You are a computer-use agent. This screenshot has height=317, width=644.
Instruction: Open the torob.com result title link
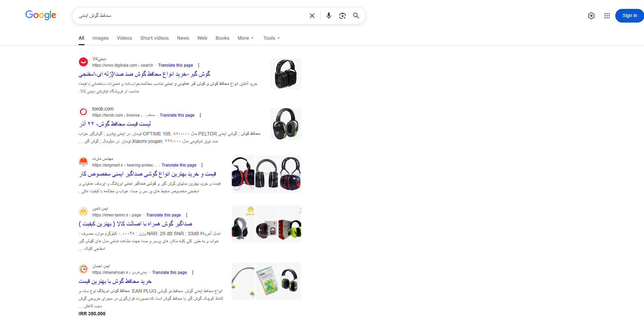pos(115,124)
